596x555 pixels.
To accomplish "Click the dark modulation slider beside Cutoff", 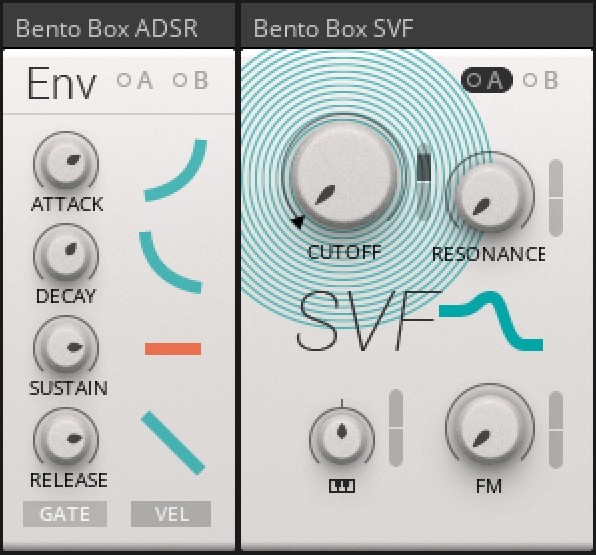I will (x=424, y=182).
